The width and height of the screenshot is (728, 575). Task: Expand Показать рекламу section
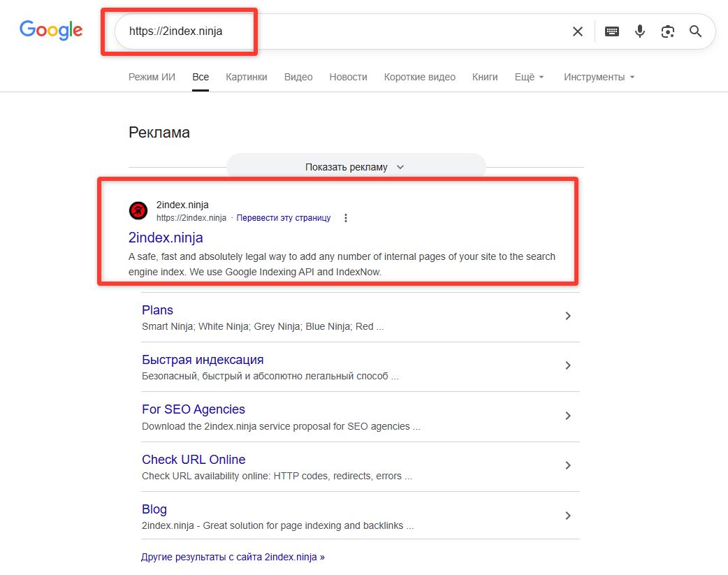(x=356, y=167)
